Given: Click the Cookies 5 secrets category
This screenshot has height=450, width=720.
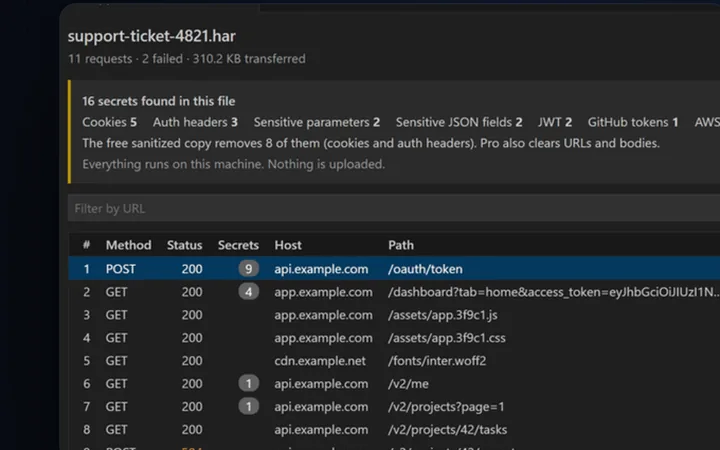Looking at the screenshot, I should pos(109,122).
